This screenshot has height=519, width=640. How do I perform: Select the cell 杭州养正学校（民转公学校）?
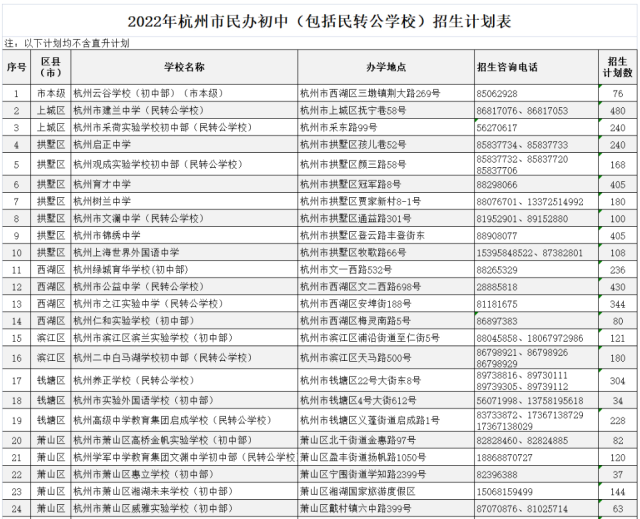[x=184, y=381]
